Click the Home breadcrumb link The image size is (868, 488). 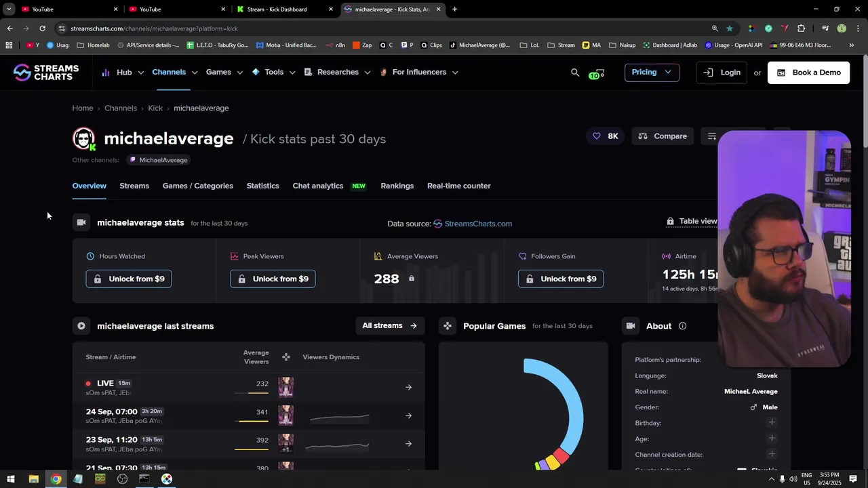[83, 108]
